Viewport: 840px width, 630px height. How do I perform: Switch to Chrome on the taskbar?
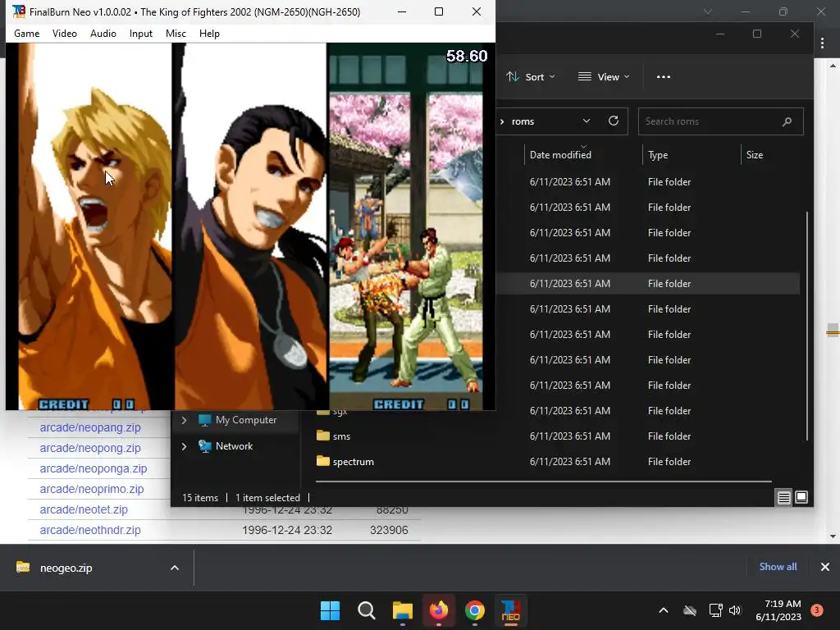(x=475, y=610)
